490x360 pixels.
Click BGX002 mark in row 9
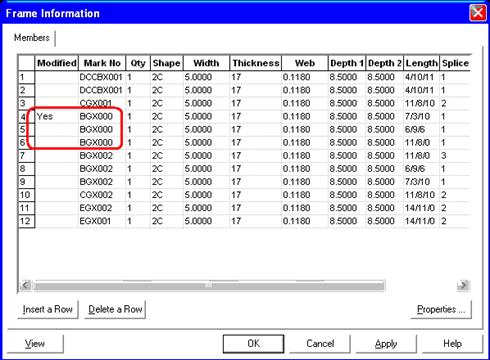(x=102, y=182)
